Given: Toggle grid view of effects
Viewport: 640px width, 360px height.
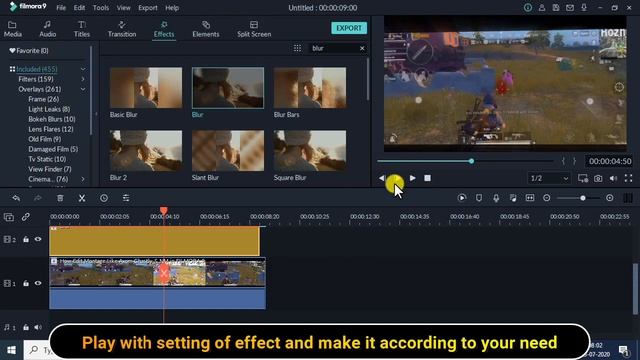Looking at the screenshot, I should coord(297,48).
